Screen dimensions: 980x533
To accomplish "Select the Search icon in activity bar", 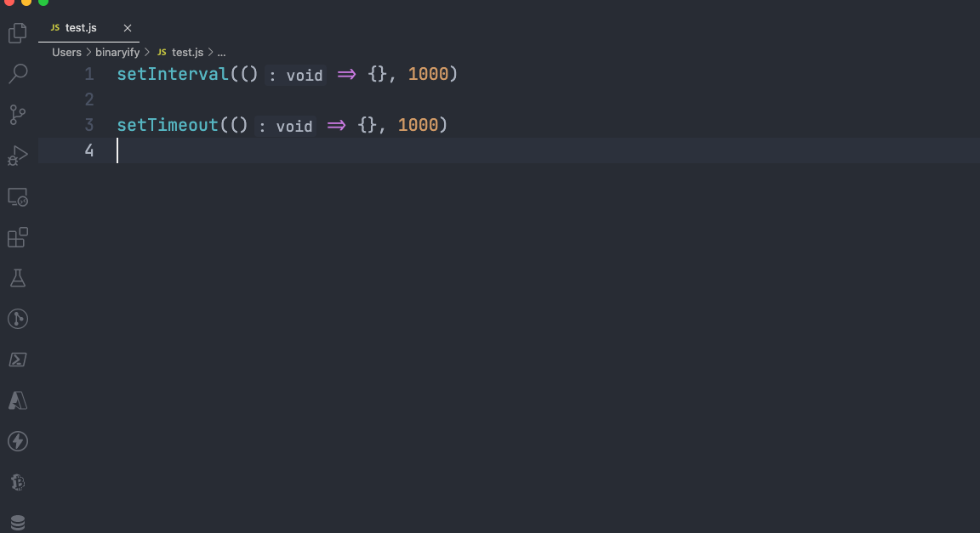I will point(17,74).
